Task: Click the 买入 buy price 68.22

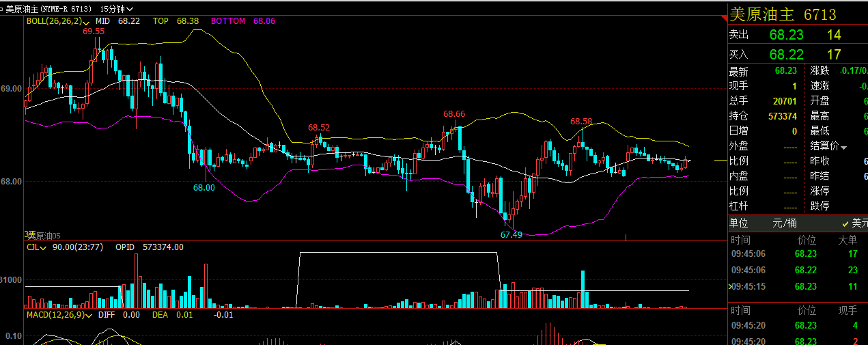Action: (x=786, y=54)
